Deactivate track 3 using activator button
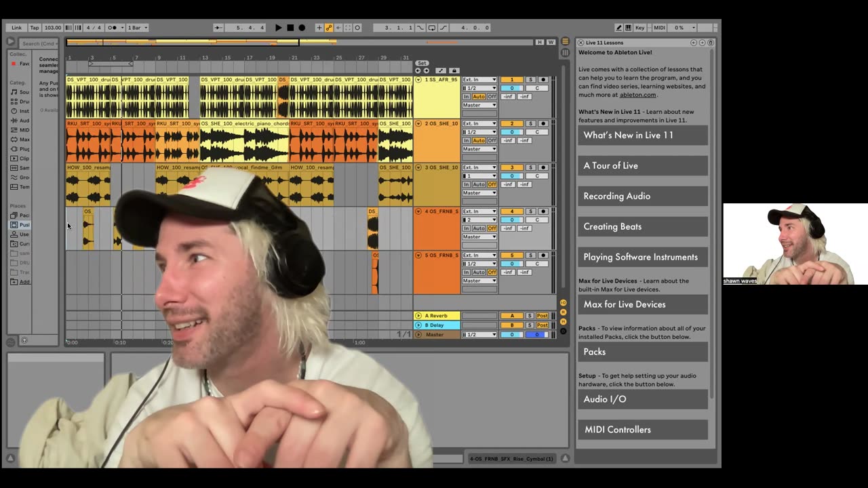 point(512,167)
